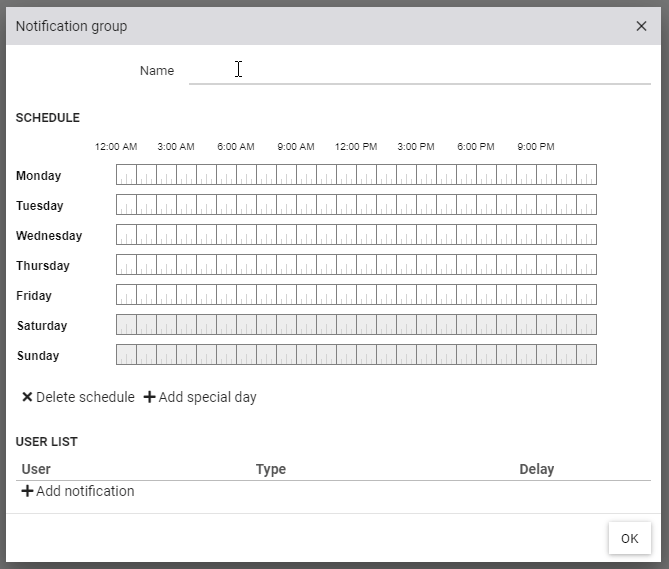The image size is (669, 569).
Task: Click the Delete schedule X icon
Action: tap(27, 397)
